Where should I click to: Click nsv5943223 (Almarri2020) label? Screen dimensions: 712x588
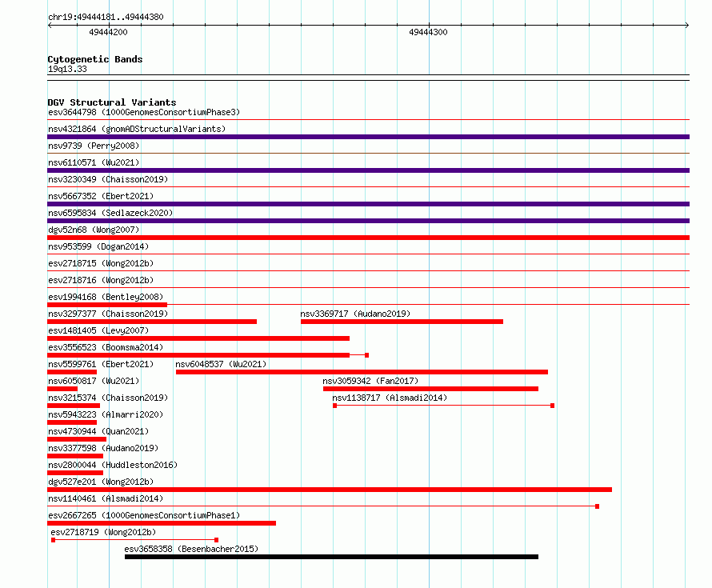[106, 414]
